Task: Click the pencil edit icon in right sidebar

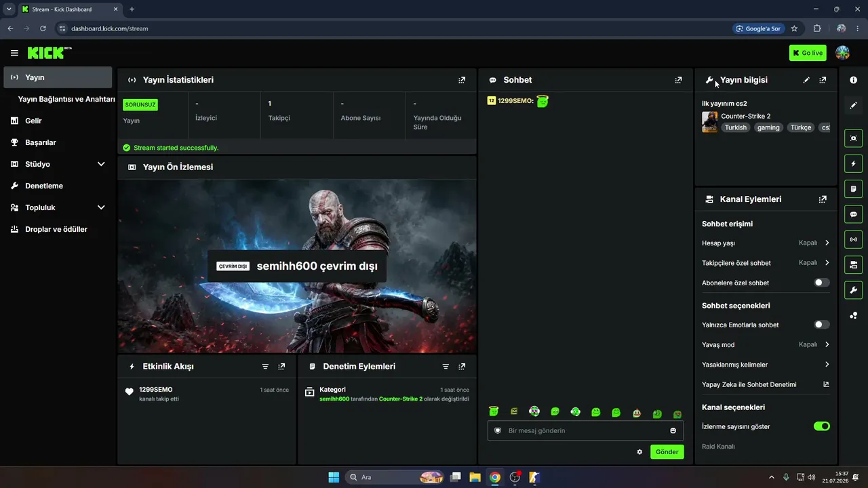Action: 853,105
